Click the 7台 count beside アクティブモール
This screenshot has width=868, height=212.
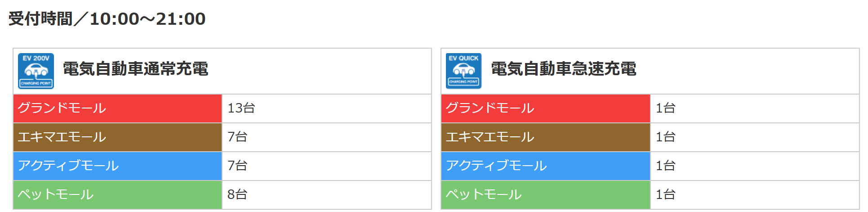(237, 166)
